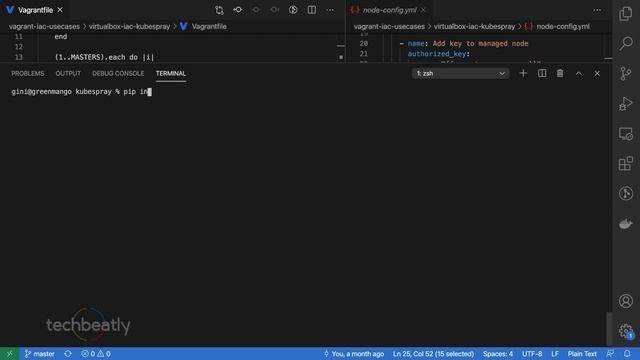Click vagrant-iac-usecases breadcrumb in right editor
Image resolution: width=640 pixels, height=360 pixels.
coord(389,27)
